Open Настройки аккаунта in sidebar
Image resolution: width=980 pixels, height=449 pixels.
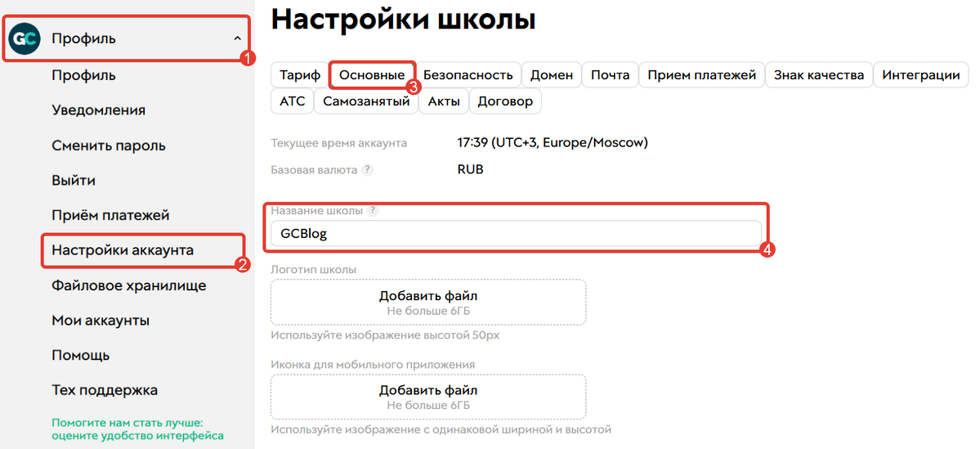click(x=123, y=250)
